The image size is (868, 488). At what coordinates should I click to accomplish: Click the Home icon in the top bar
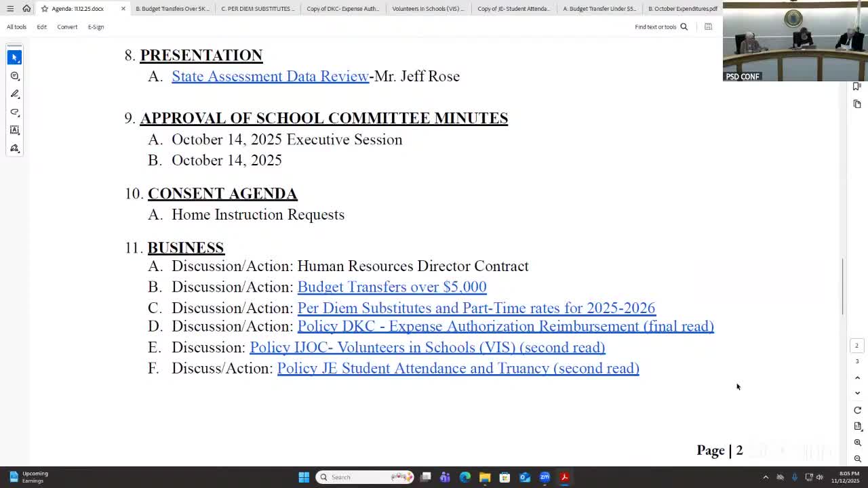point(26,8)
